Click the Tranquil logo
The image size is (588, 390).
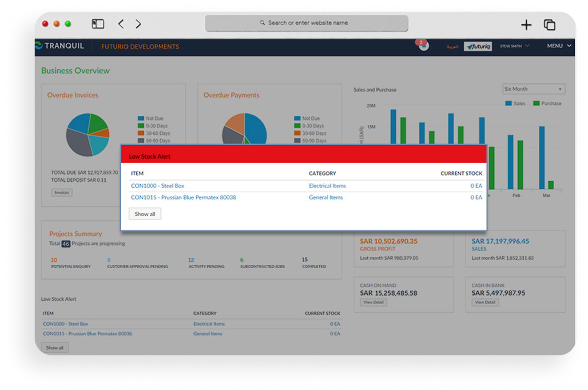[60, 46]
